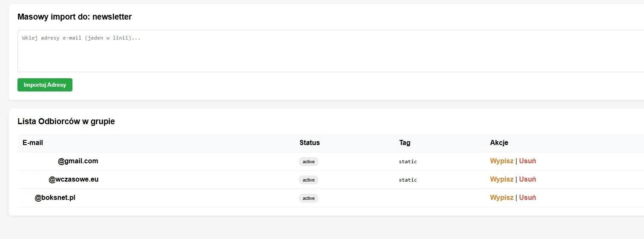The height and width of the screenshot is (239, 644).
Task: Unsubscribe the wczasowe.eu recipient via Wypisz
Action: pos(501,179)
